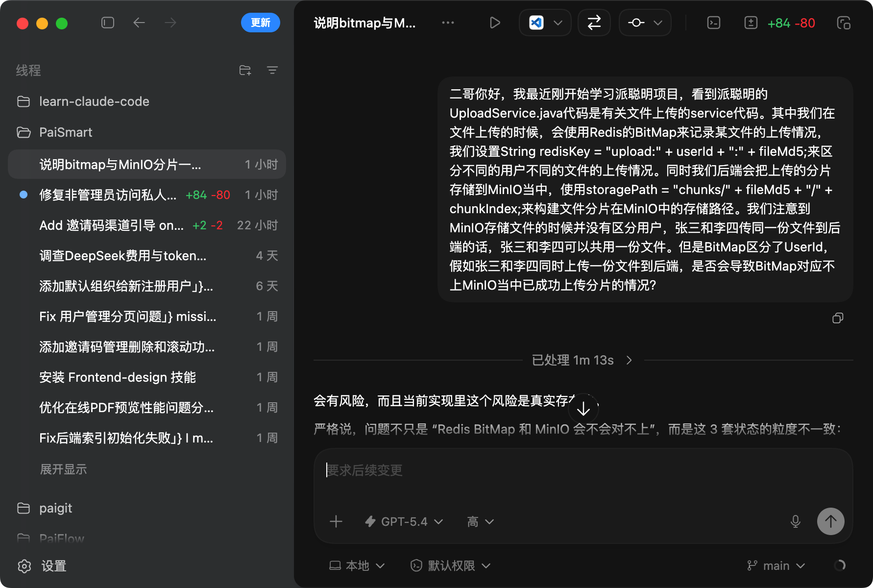Open the terminal panel icon

point(714,23)
